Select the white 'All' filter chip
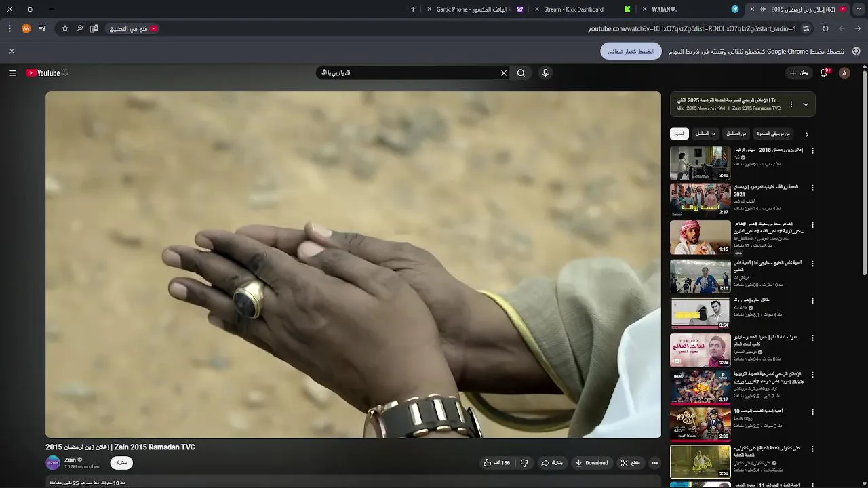This screenshot has height=488, width=868. 679,134
